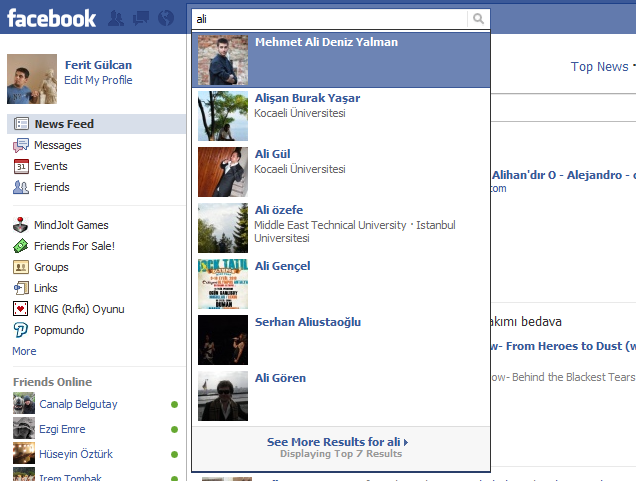The image size is (636, 481).
Task: Click the News Feed icon
Action: [21, 124]
